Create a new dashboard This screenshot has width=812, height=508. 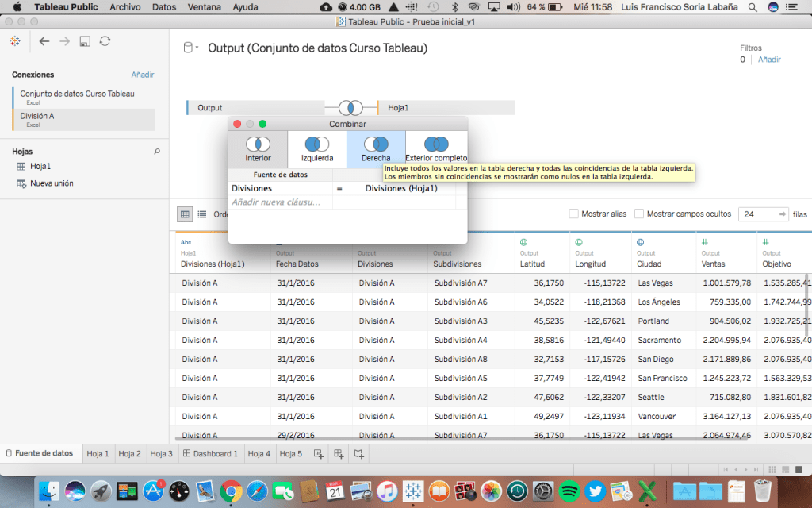click(x=339, y=454)
